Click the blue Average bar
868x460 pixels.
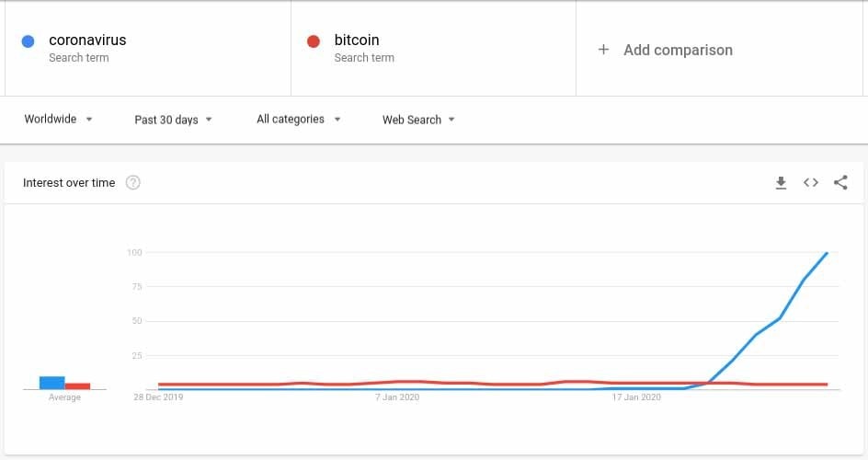tap(51, 383)
